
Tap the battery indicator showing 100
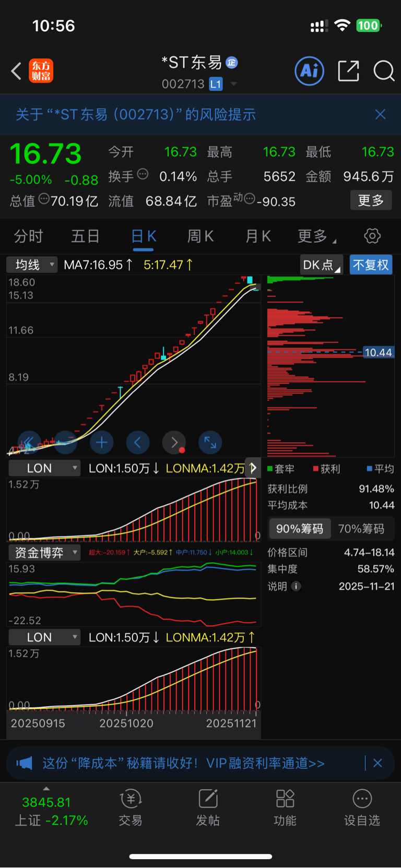point(369,25)
